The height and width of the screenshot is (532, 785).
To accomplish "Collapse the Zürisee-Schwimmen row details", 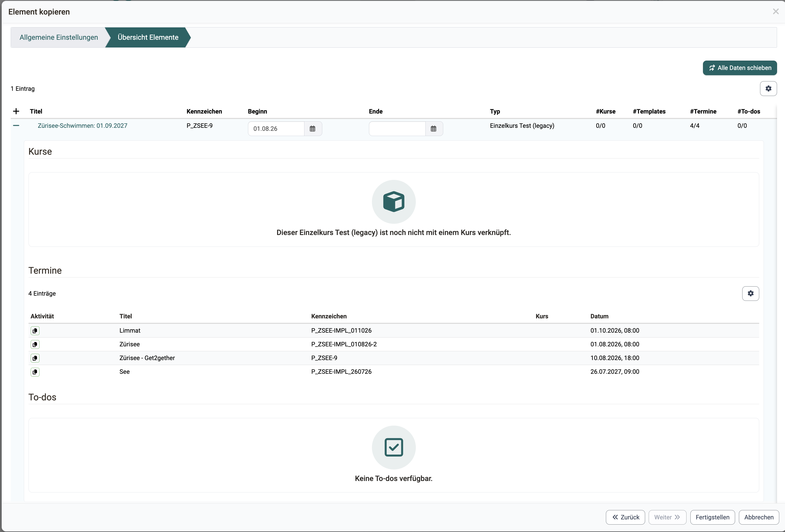I will coord(16,126).
